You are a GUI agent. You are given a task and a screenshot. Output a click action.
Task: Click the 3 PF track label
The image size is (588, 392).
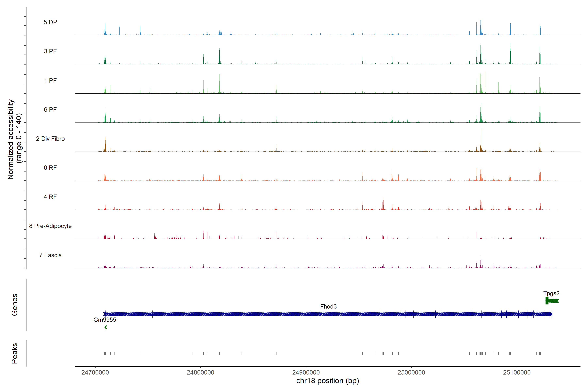50,51
